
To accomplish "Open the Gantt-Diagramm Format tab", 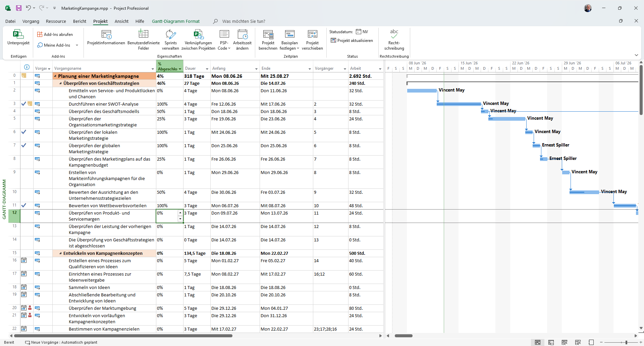I will pyautogui.click(x=176, y=21).
